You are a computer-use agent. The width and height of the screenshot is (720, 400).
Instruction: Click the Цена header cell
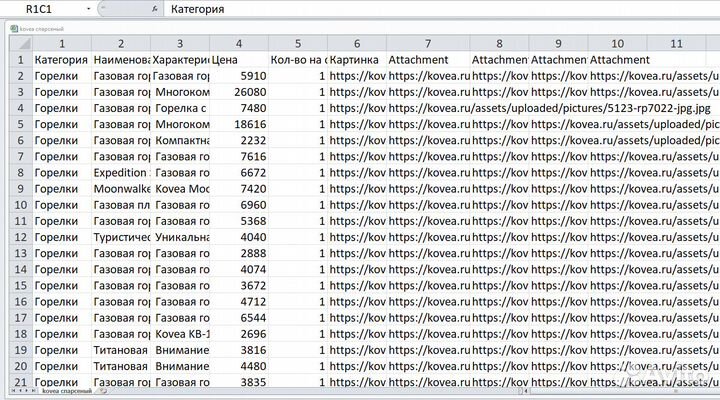239,60
